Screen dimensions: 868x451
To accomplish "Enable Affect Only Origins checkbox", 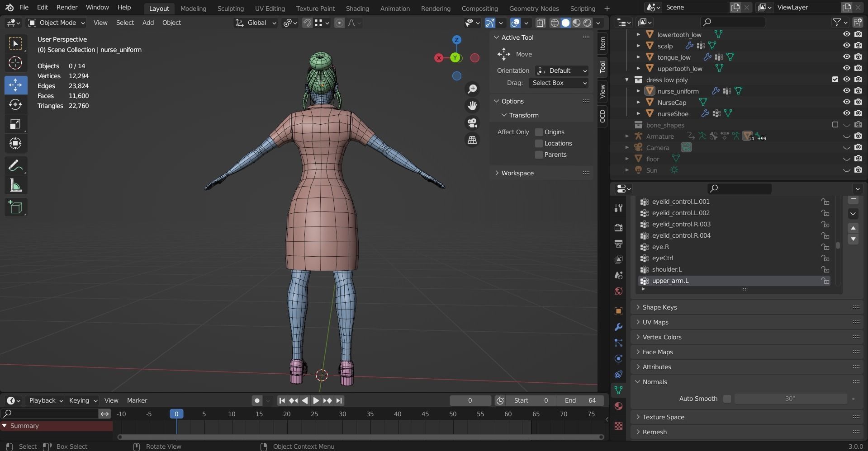I will coord(539,132).
